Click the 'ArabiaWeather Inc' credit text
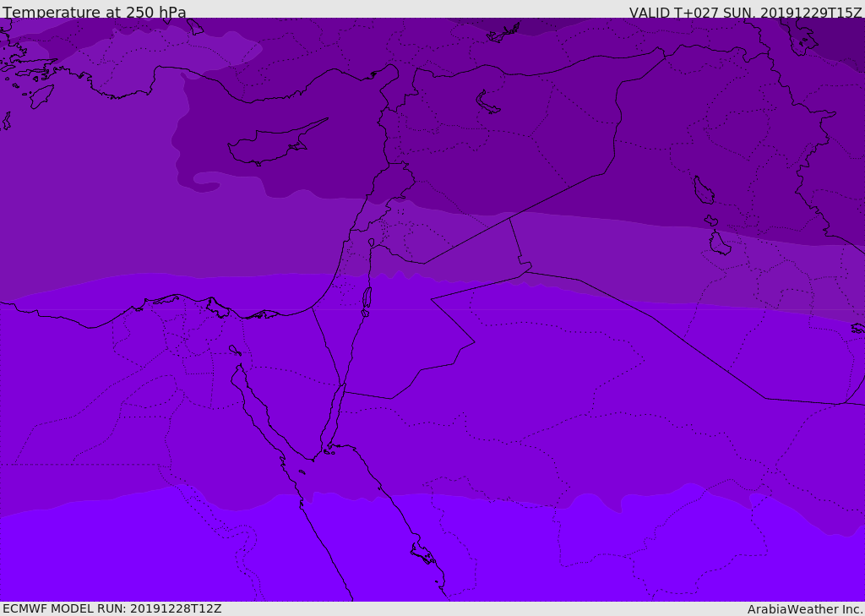Image resolution: width=865 pixels, height=616 pixels. pyautogui.click(x=804, y=609)
